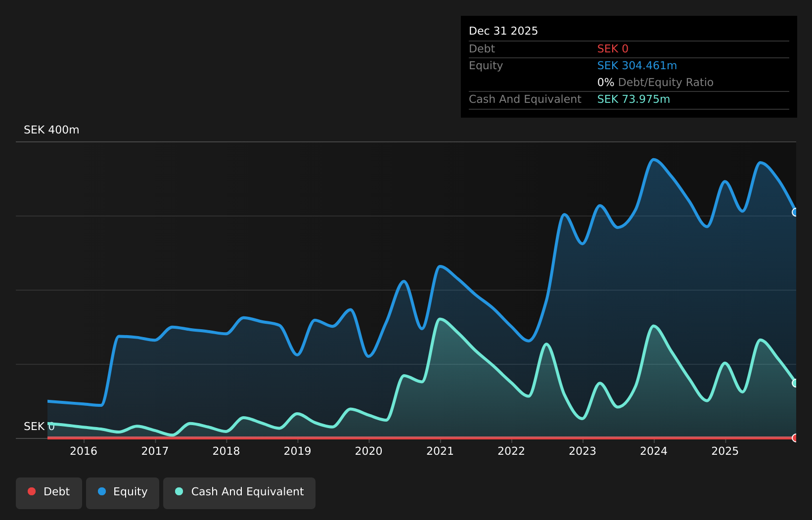
Task: Click the 2016 x-axis label
Action: (84, 451)
